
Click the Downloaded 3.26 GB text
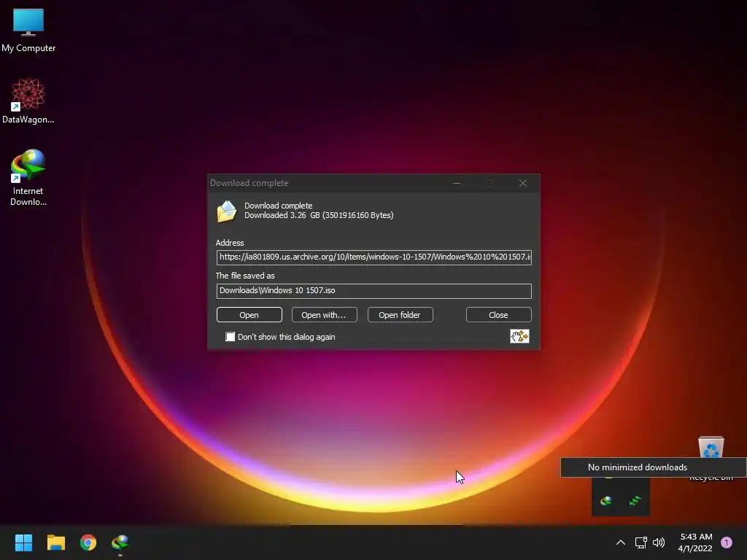click(319, 215)
